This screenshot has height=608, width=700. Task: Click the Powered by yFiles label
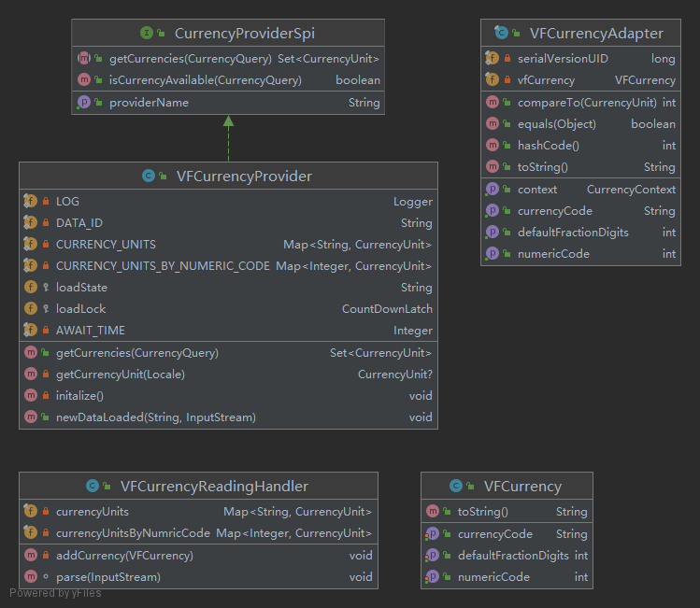[x=55, y=593]
